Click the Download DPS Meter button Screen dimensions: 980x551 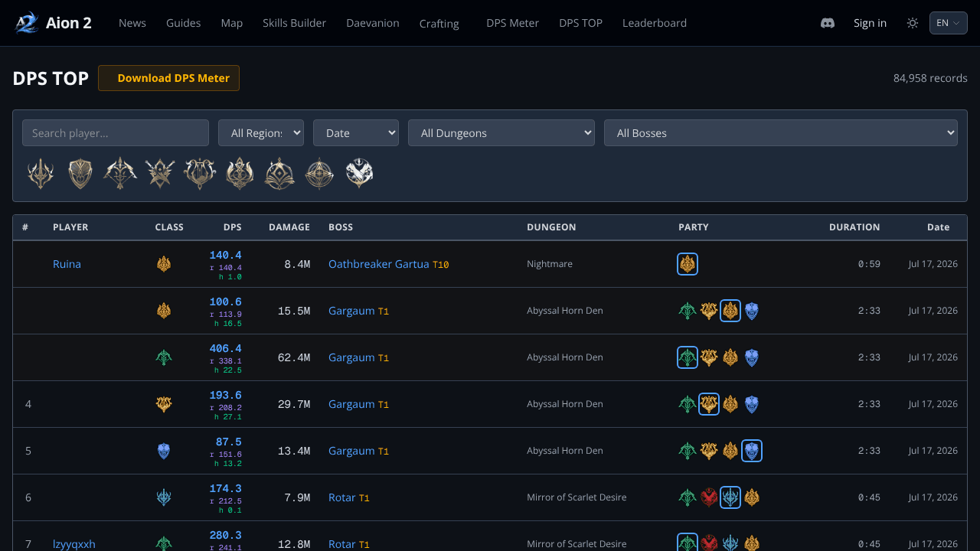tap(168, 78)
